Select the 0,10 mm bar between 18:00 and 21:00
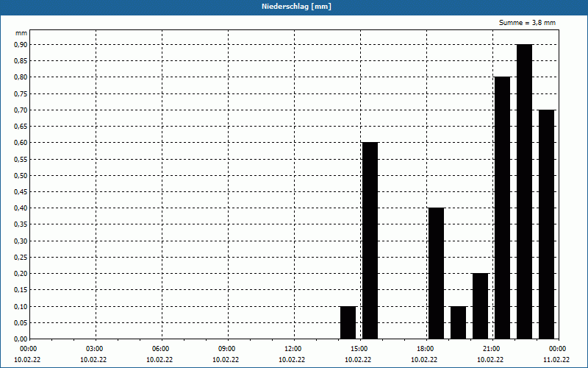Viewport: 588px width, 368px height. 458,322
